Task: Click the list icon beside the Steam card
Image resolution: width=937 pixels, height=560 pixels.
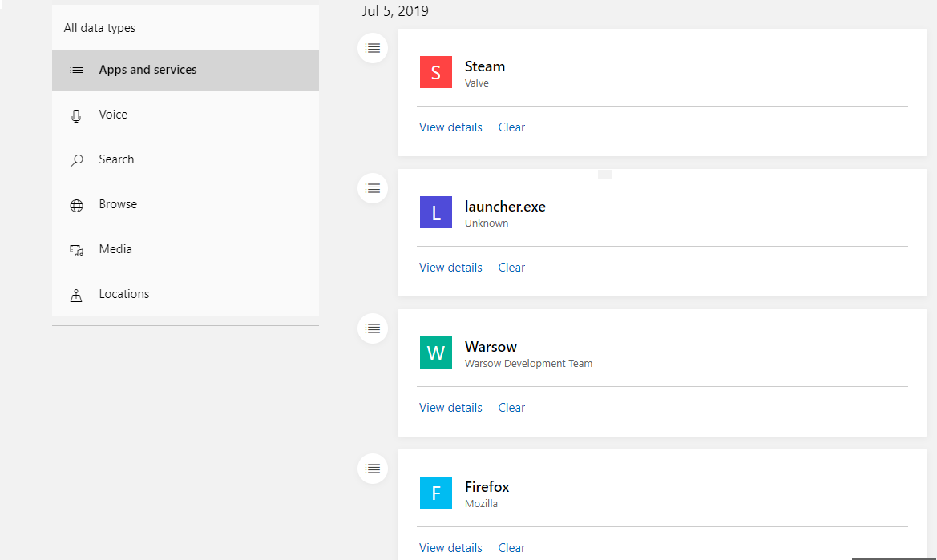Action: pos(373,48)
